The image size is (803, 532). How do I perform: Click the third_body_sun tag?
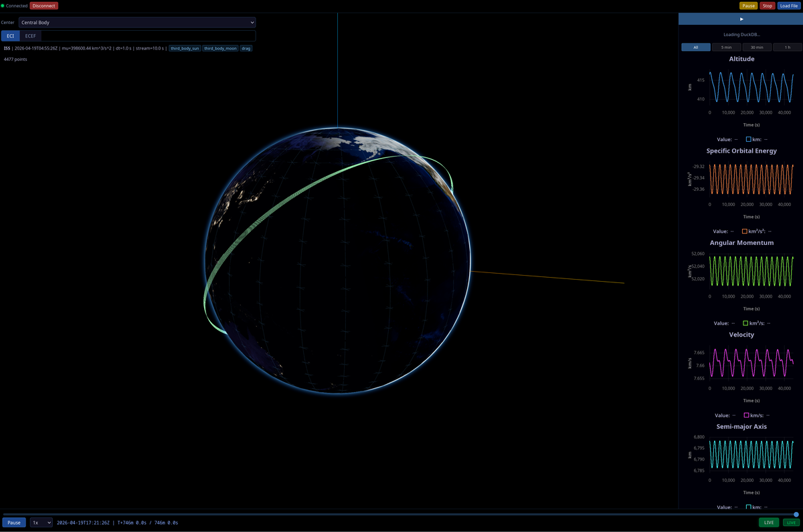point(185,48)
